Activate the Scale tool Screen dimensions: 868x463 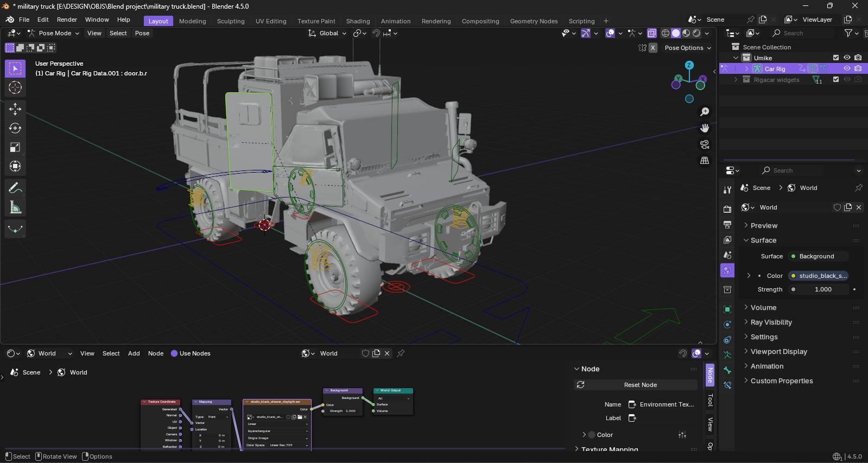coord(15,147)
